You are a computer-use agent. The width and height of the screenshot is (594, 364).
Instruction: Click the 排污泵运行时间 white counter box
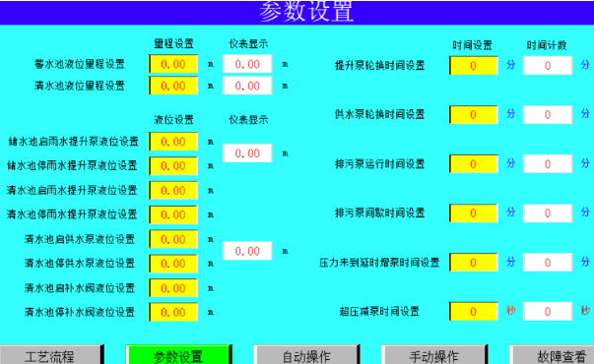[548, 164]
